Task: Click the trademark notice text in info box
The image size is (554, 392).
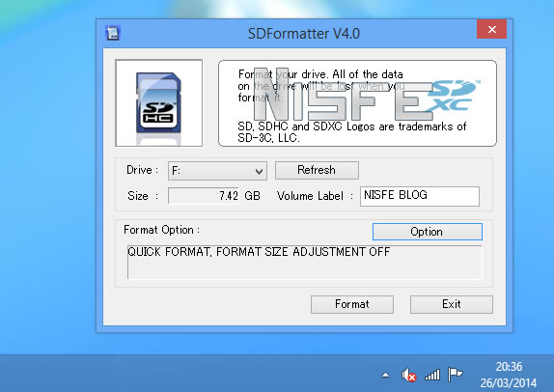Action: click(352, 132)
